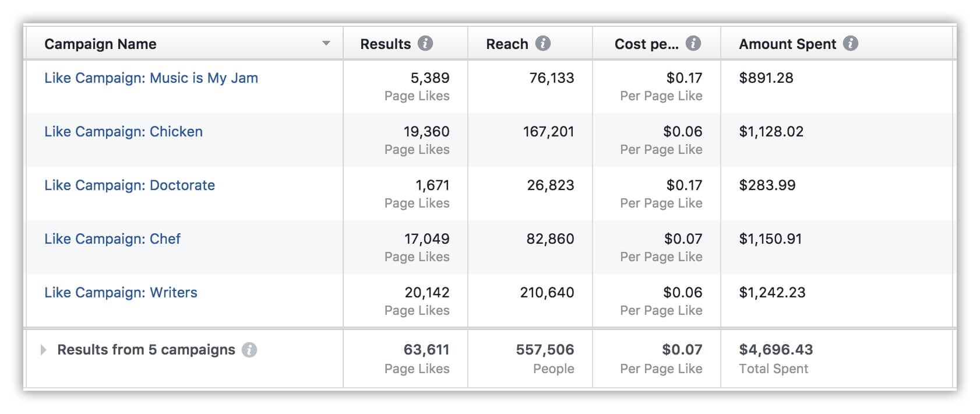Sort by the Amount Spent column header

point(787,44)
